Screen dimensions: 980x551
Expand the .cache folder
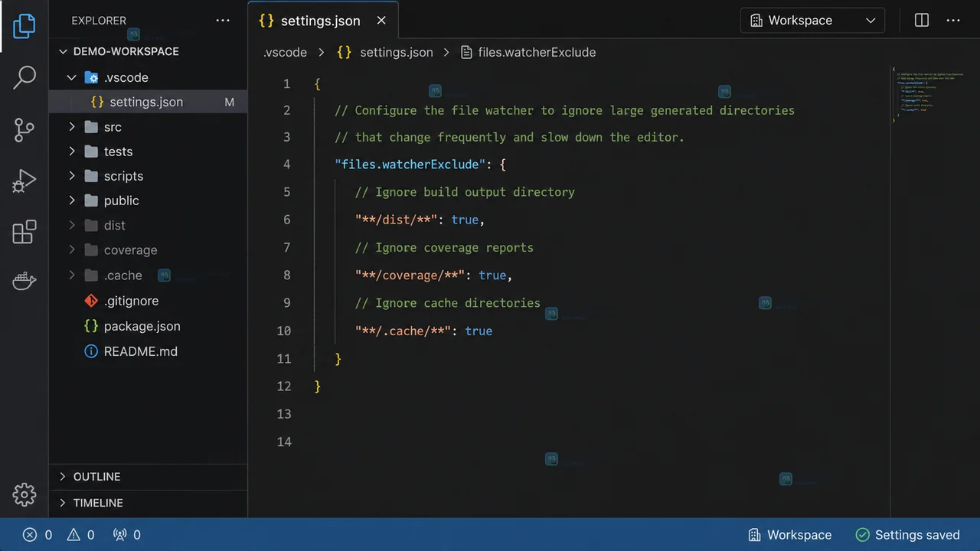(72, 275)
